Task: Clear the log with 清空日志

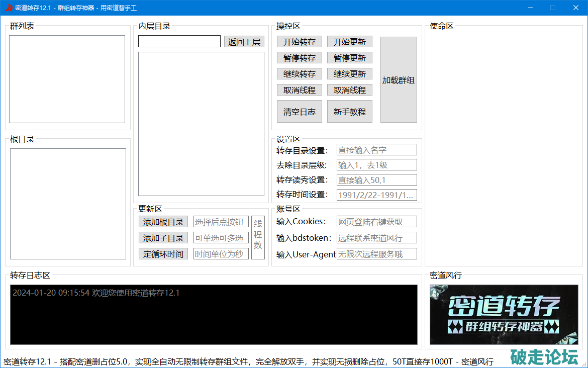Action: [x=299, y=112]
